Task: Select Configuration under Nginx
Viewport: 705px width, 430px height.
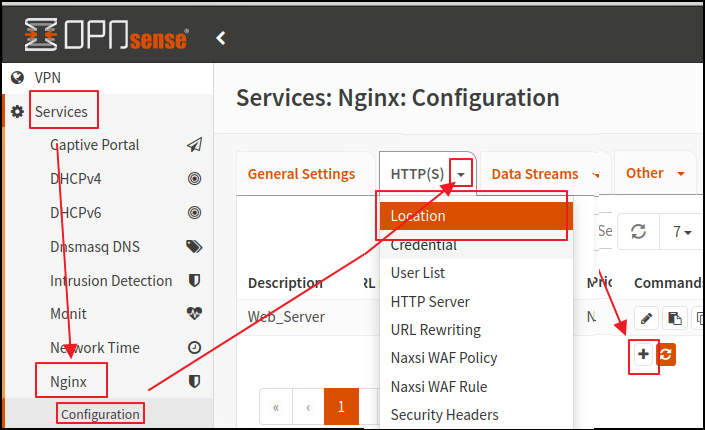Action: (x=100, y=414)
